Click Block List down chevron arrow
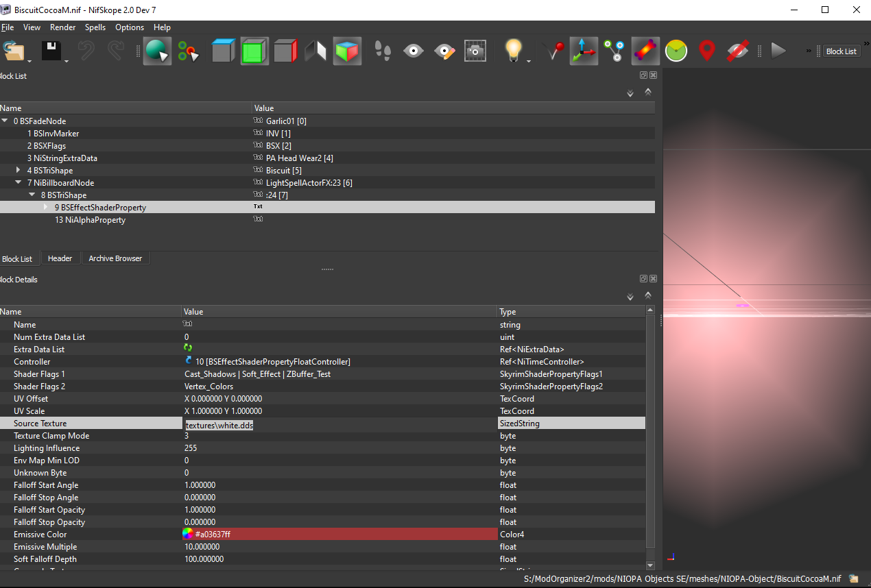This screenshot has width=871, height=588. [x=630, y=94]
